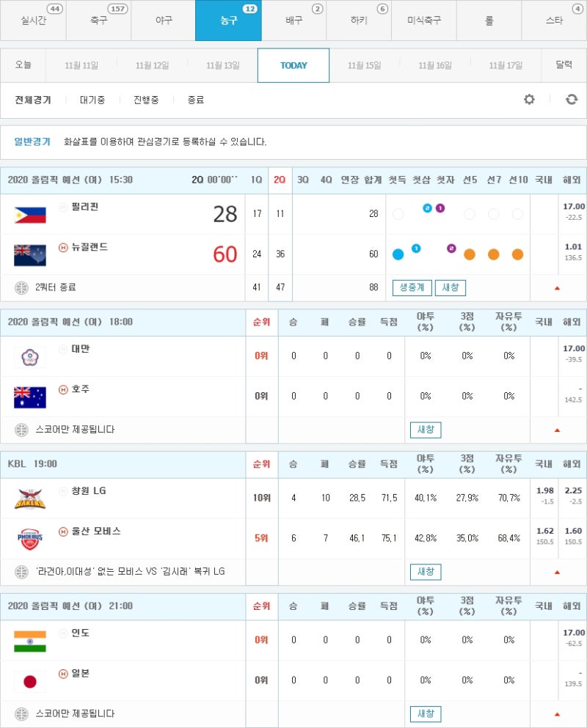Click the 울산 모비스 Phoebus team logo

[x=30, y=539]
